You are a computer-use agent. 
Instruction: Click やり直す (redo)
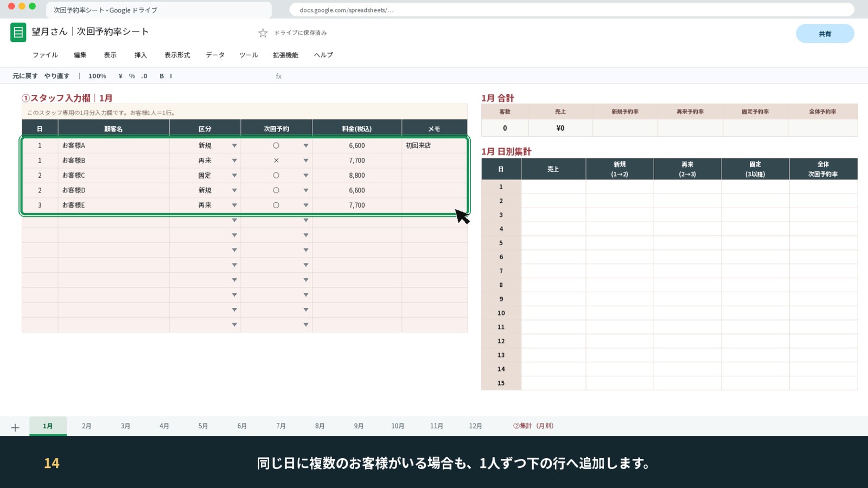coord(57,76)
